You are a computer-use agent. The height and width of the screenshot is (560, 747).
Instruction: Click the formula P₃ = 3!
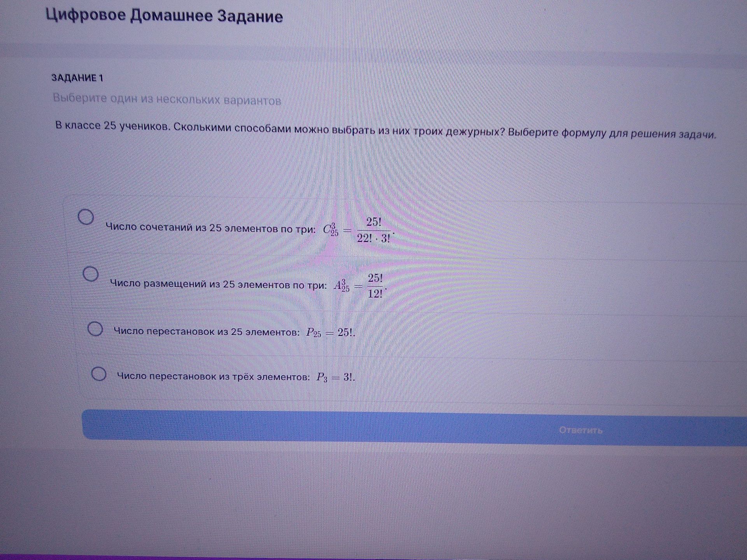[x=336, y=377]
